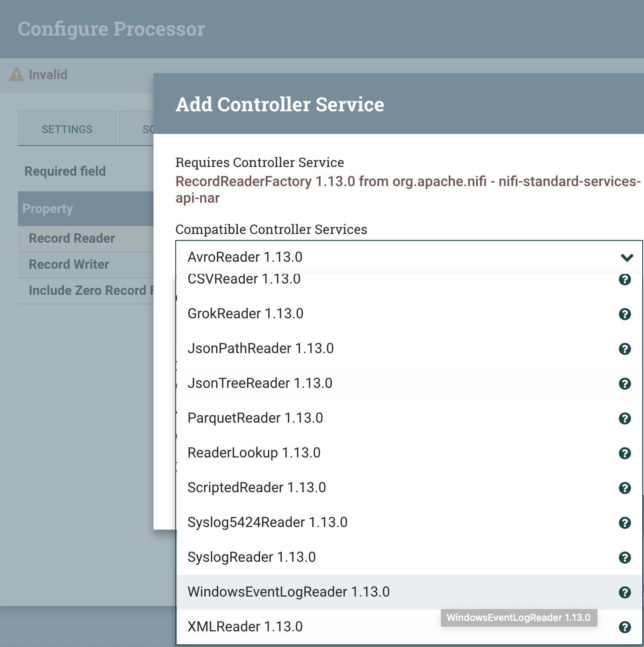Select the Include Zero Record property row
Viewport: 644px width, 647px height.
[87, 290]
